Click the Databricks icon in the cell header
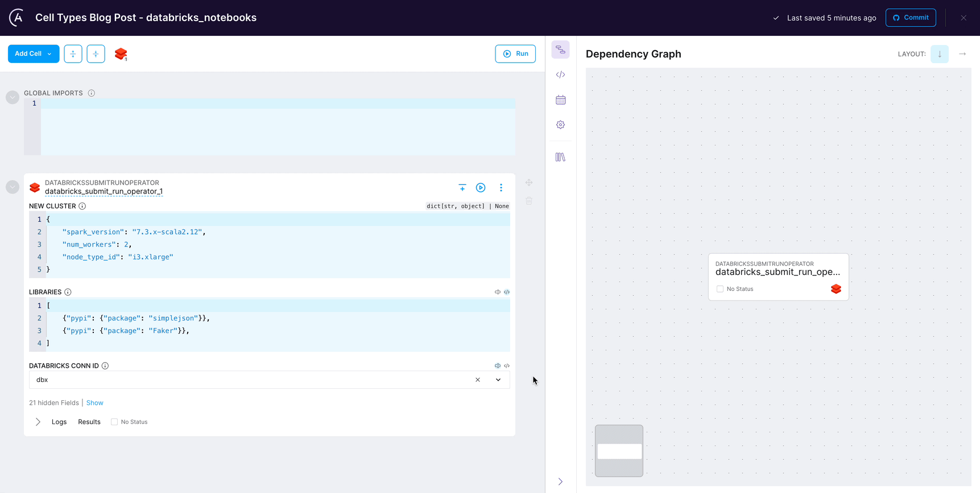The image size is (980, 493). (x=35, y=187)
